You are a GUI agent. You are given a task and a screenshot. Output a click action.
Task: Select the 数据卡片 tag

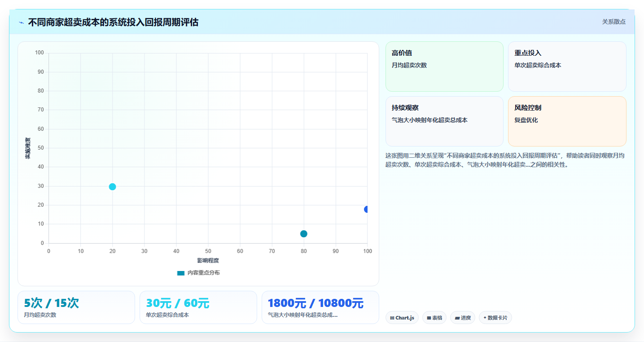[495, 318]
